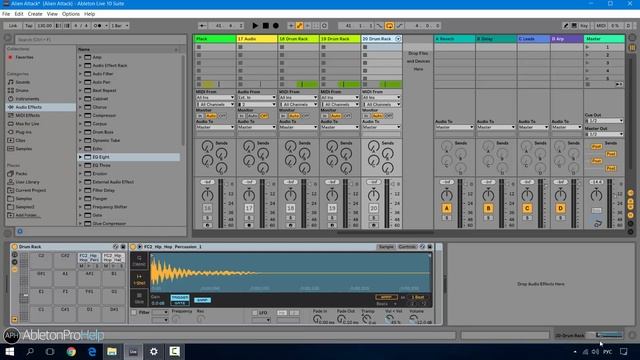Toggle return track B activator
Viewport: 640px width, 360px height.
pos(488,209)
